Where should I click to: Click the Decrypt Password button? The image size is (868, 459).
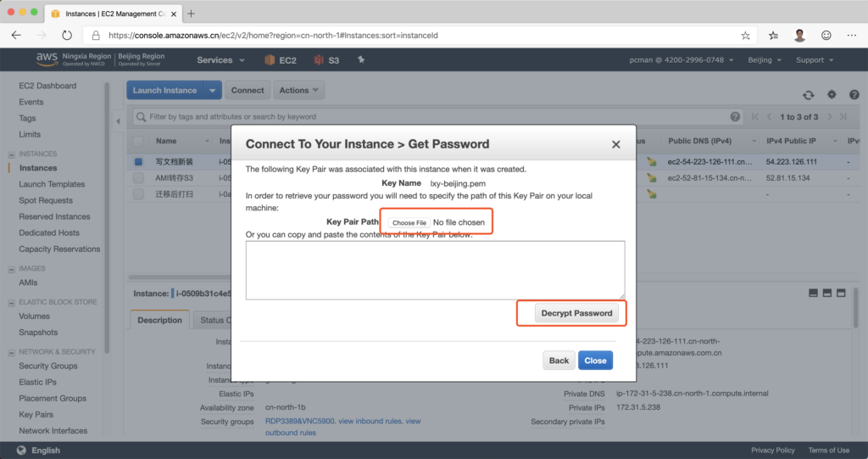pos(576,313)
